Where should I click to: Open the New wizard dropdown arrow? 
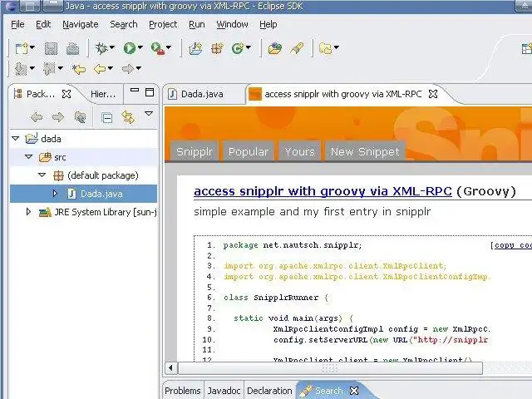tap(32, 47)
